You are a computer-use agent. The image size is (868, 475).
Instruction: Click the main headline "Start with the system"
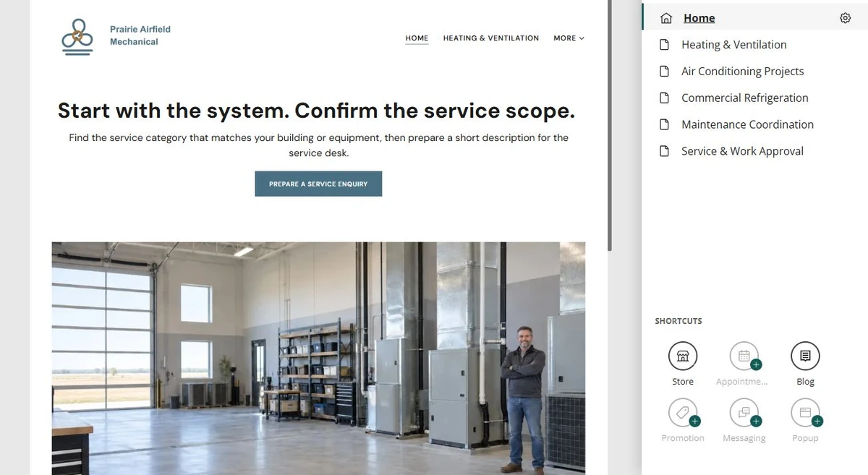[316, 111]
